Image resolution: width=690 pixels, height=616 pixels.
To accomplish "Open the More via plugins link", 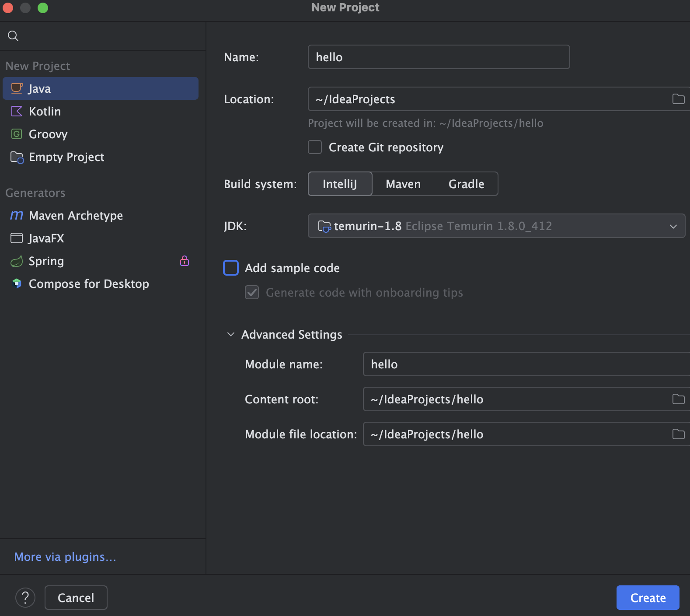I will pyautogui.click(x=65, y=556).
